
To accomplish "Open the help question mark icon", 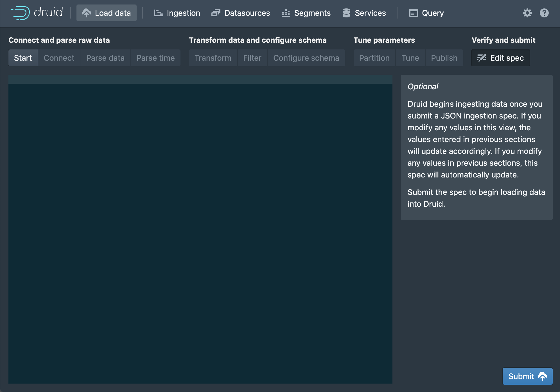I will 544,13.
